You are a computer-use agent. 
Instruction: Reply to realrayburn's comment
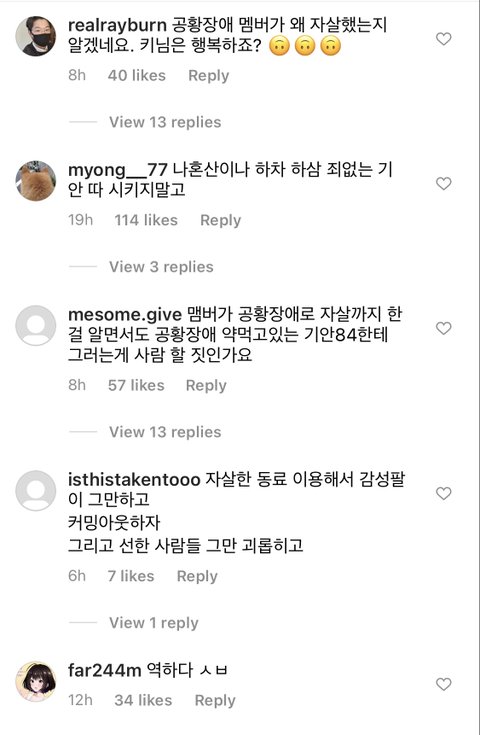209,75
